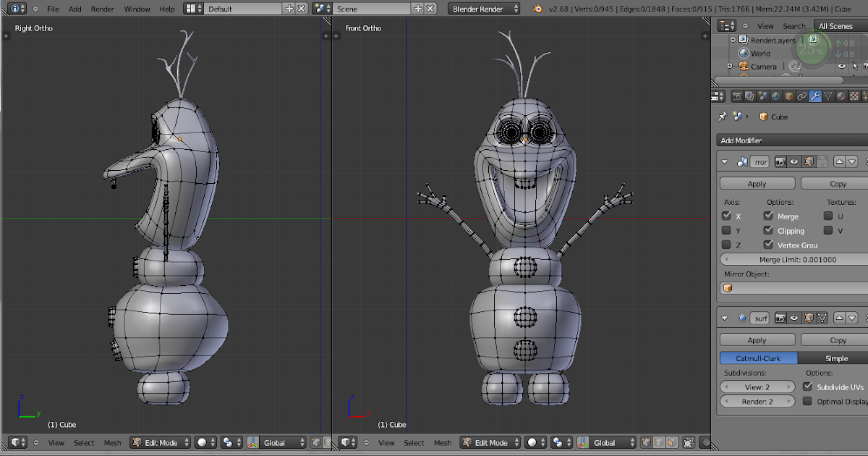Collapse the Mirror modifier panel
Image resolution: width=868 pixels, height=456 pixels.
724,161
